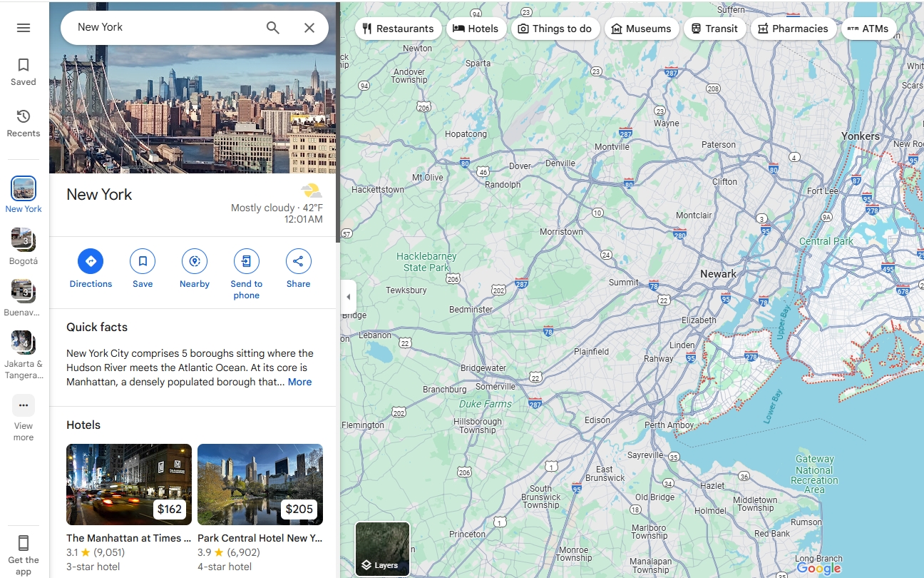924x578 pixels.
Task: Open Park Central Hotel photo
Action: (x=260, y=485)
